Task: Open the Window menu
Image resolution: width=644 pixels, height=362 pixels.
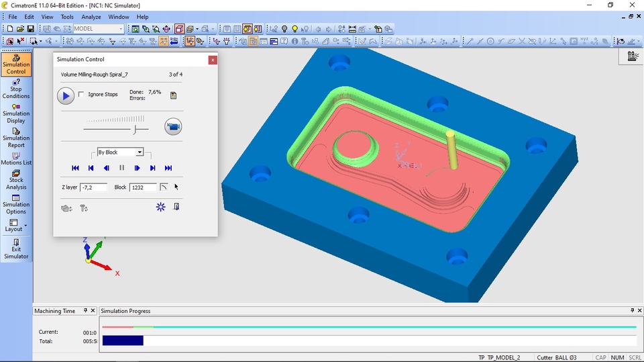Action: (119, 17)
